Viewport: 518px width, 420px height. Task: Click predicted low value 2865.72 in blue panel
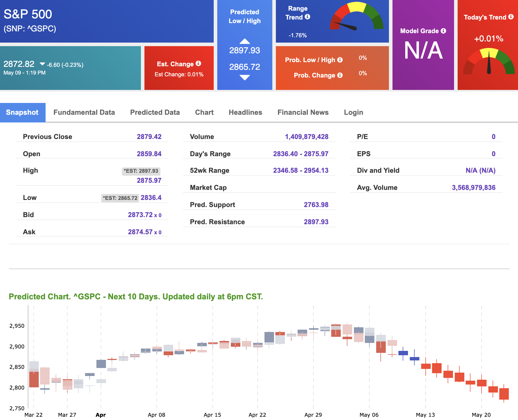coord(245,67)
